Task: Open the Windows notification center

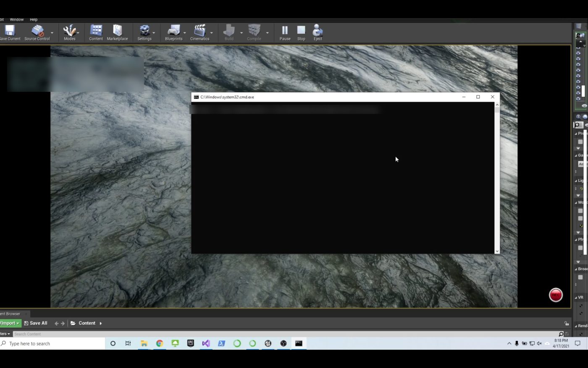Action: coord(577,344)
